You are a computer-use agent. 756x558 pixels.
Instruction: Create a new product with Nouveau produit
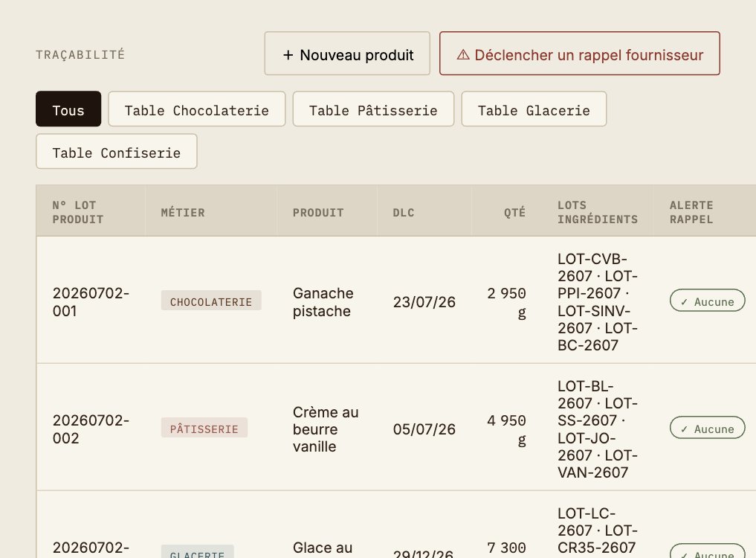tap(347, 54)
